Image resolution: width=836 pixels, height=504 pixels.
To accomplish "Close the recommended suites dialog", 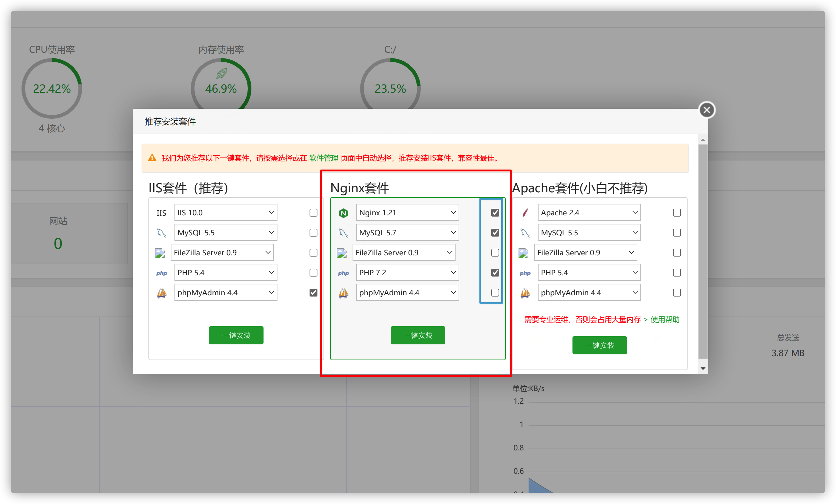I will (707, 110).
